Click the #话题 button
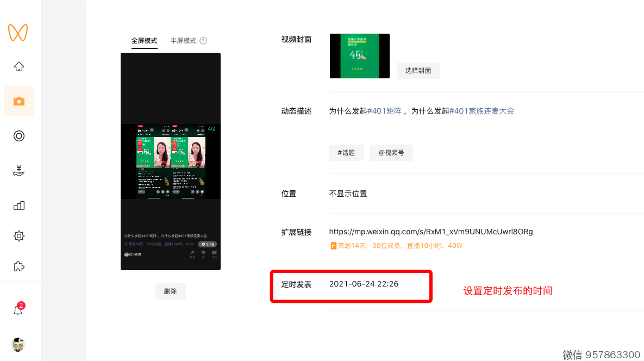The image size is (644, 361). click(346, 153)
